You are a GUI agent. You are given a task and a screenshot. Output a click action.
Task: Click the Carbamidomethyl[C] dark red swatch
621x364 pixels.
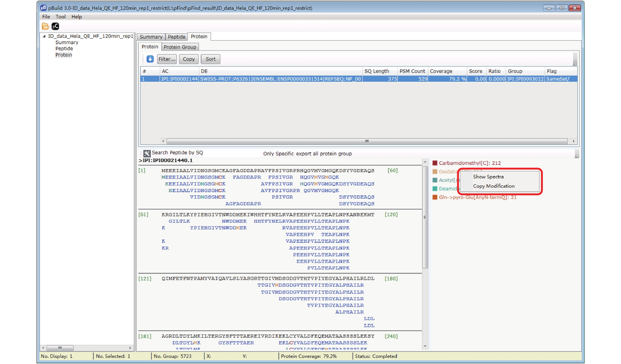click(x=435, y=163)
